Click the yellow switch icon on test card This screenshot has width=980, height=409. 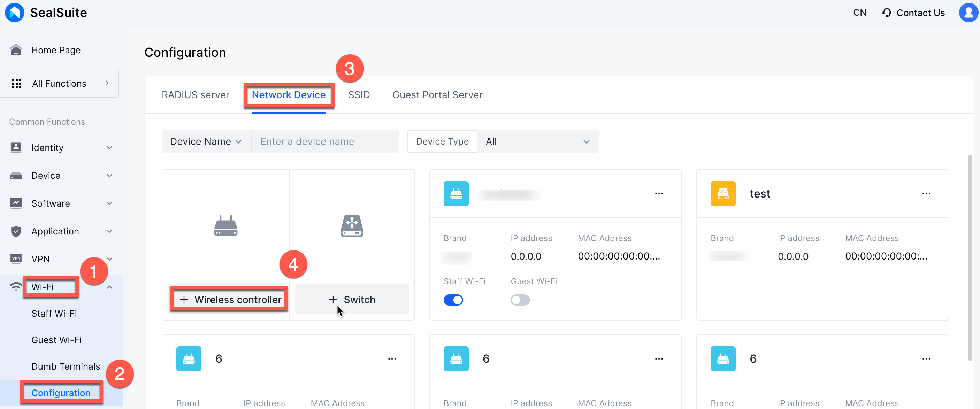tap(723, 194)
